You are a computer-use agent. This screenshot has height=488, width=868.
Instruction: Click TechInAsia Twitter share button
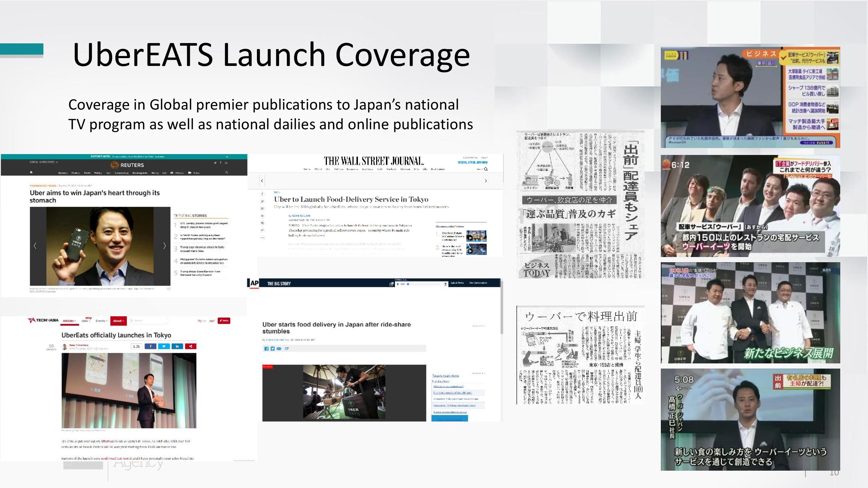point(164,346)
